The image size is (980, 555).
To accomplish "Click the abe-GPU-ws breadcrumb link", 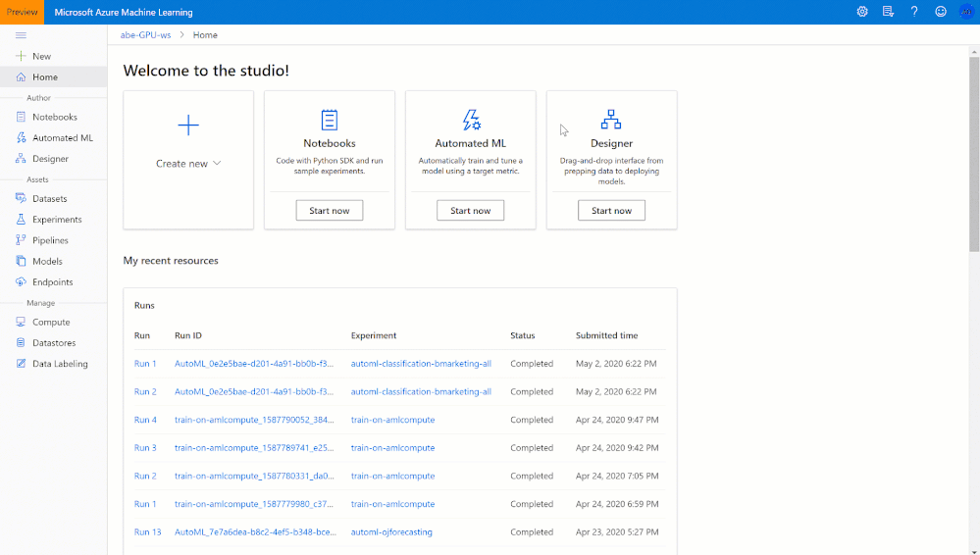I will pos(145,35).
